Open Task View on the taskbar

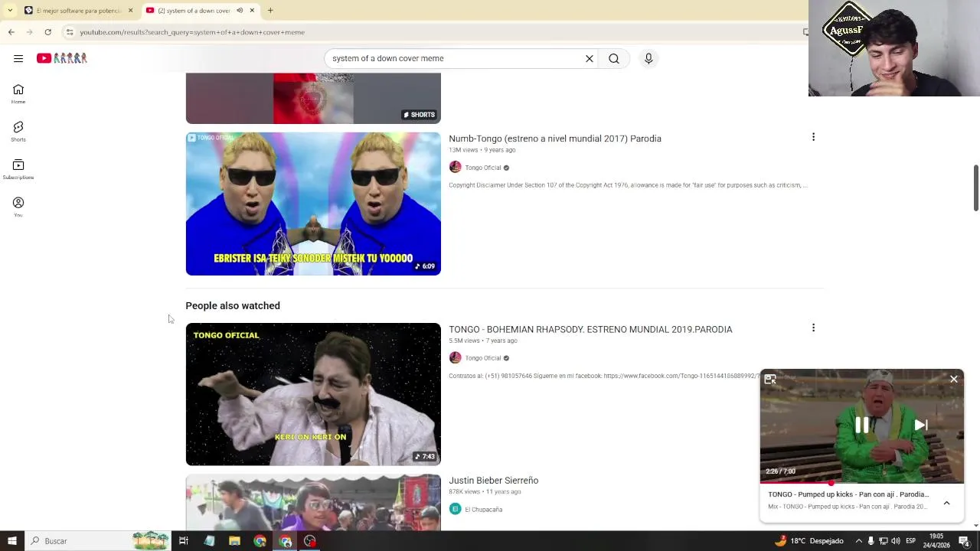[x=184, y=541]
